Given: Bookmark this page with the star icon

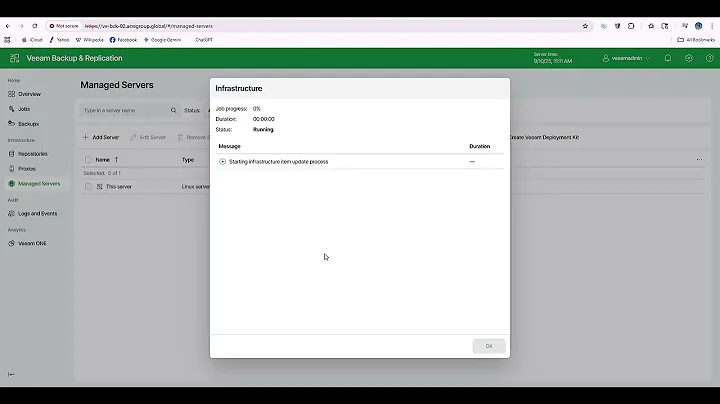Looking at the screenshot, I should 585,26.
